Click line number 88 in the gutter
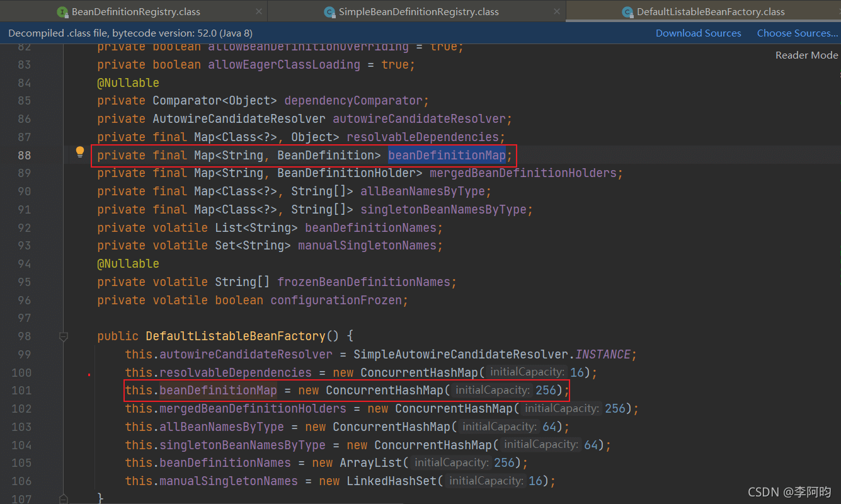Screen dimensions: 841x504 click(x=24, y=155)
